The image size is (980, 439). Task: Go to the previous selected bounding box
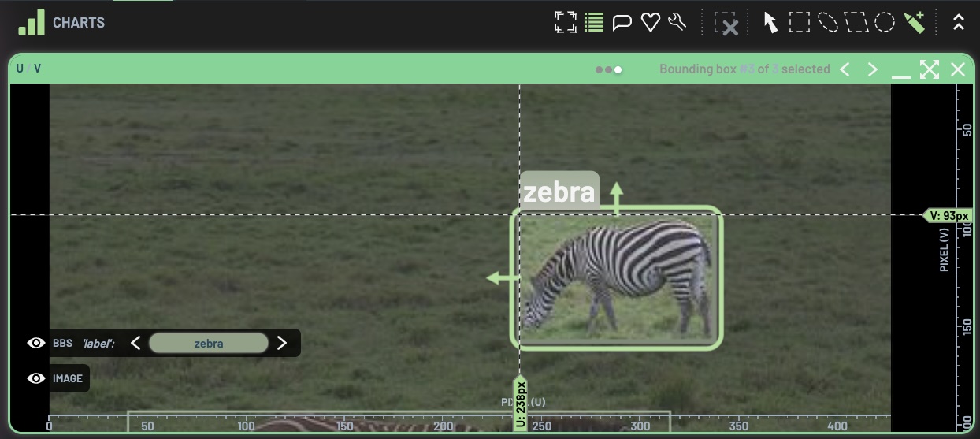[x=845, y=69]
